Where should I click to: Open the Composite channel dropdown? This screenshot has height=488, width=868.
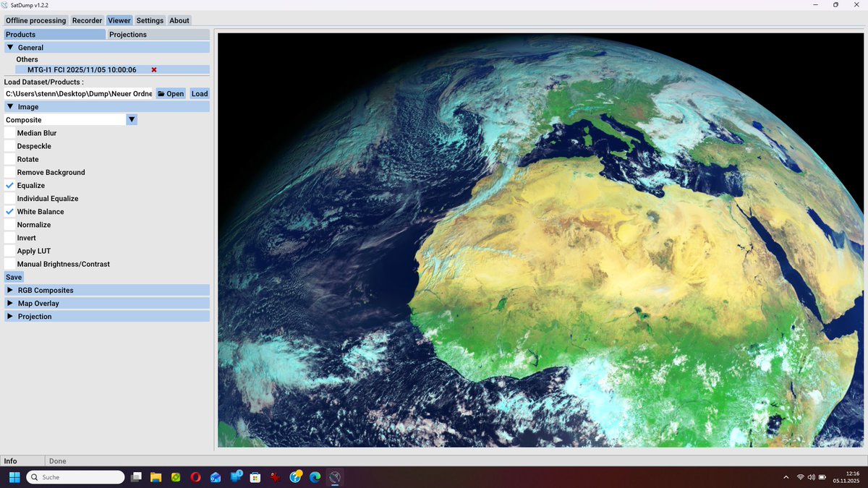click(x=132, y=119)
